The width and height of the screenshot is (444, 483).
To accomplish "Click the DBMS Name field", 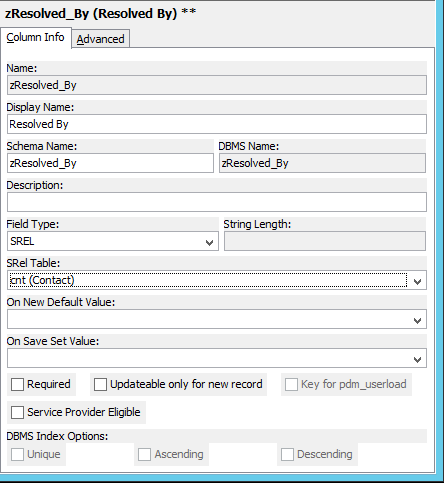I will click(x=322, y=163).
